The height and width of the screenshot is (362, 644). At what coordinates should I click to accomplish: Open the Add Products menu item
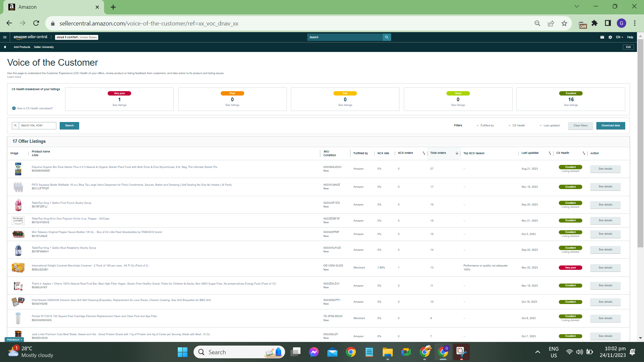pyautogui.click(x=22, y=47)
